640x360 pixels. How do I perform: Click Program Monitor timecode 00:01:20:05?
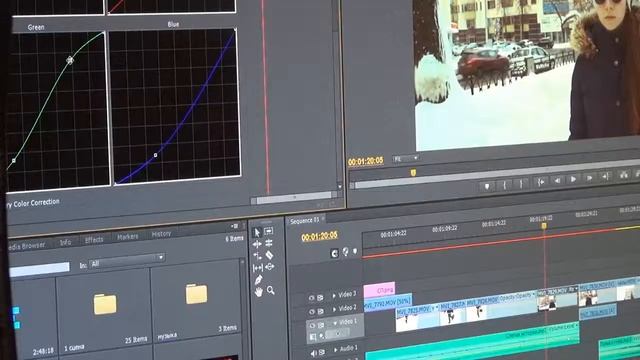click(366, 161)
